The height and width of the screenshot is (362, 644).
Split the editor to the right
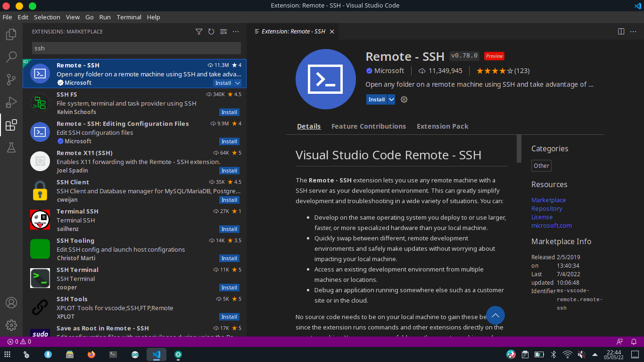pyautogui.click(x=621, y=32)
